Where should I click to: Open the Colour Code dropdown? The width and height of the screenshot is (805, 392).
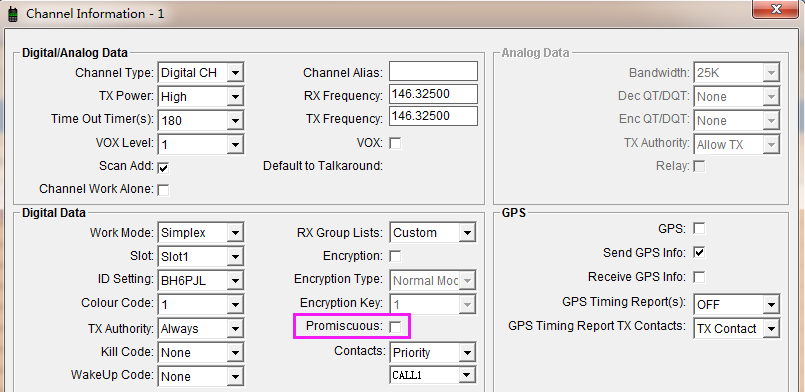(201, 304)
